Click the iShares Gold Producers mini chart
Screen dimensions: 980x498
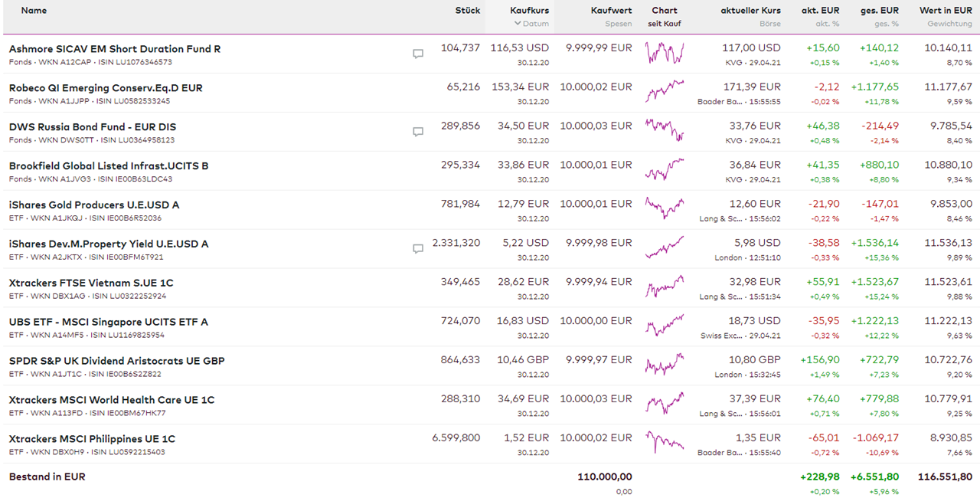point(665,208)
